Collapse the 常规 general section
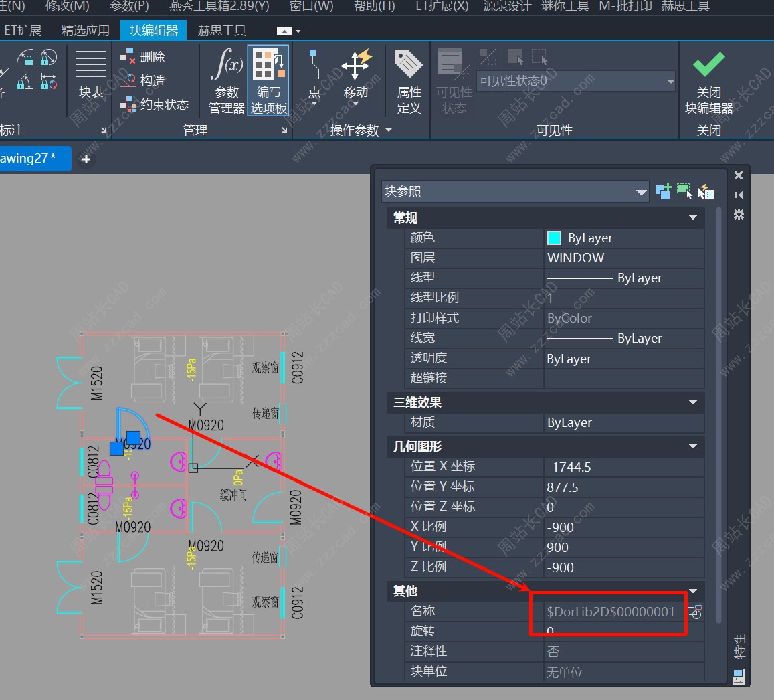 coord(693,218)
